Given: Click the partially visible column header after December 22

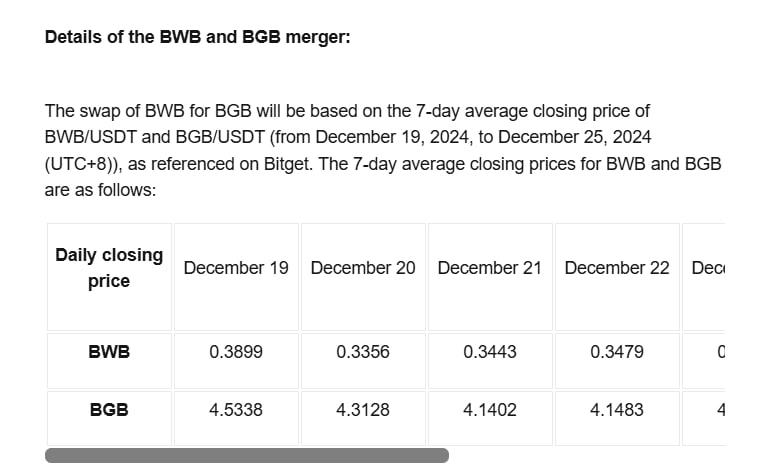Looking at the screenshot, I should tap(707, 268).
